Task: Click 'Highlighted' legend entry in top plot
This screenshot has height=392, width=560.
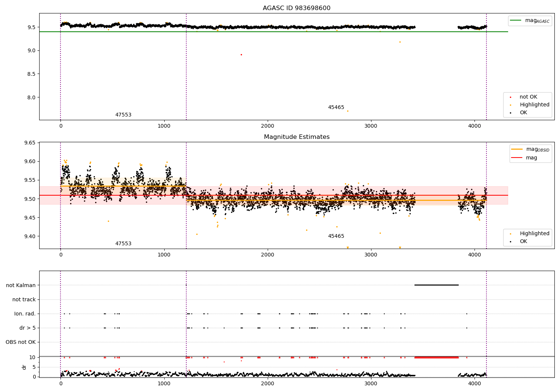Action: (535, 105)
